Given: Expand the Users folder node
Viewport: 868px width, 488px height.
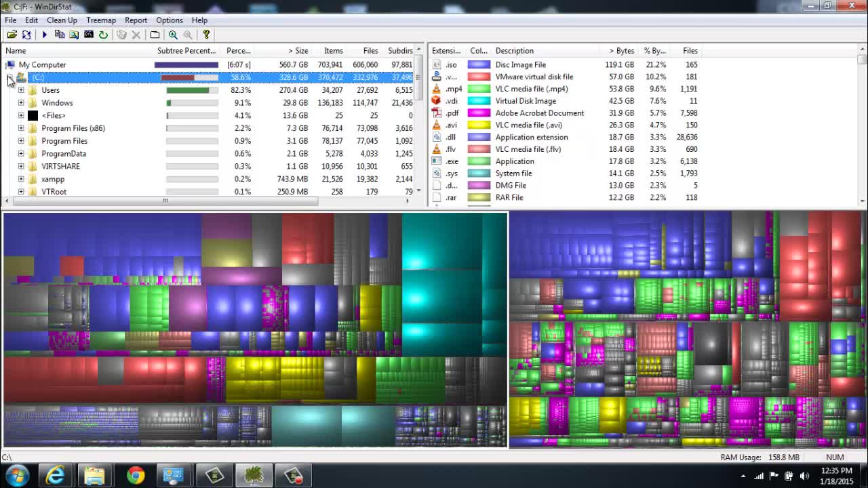Looking at the screenshot, I should [21, 90].
